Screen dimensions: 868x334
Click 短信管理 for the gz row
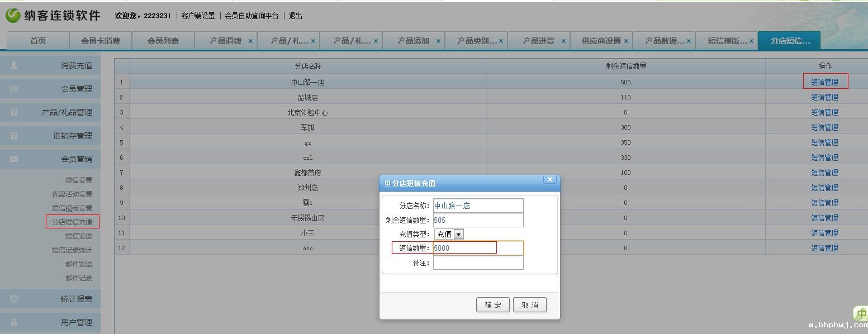[x=824, y=142]
